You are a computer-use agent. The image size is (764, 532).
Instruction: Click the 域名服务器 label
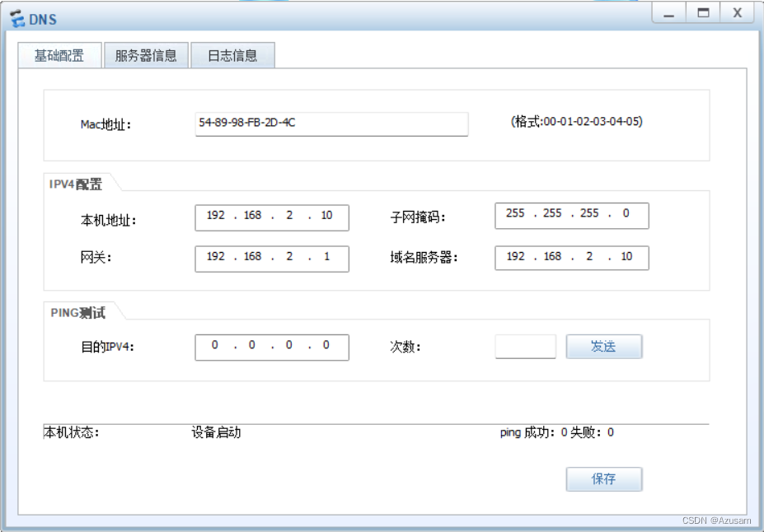(424, 258)
